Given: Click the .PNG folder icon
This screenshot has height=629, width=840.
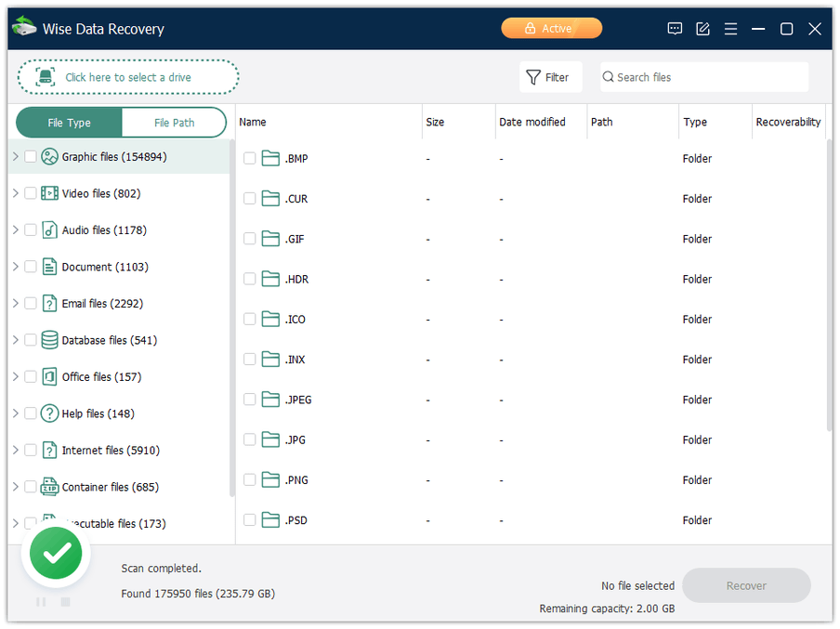Looking at the screenshot, I should pos(270,479).
